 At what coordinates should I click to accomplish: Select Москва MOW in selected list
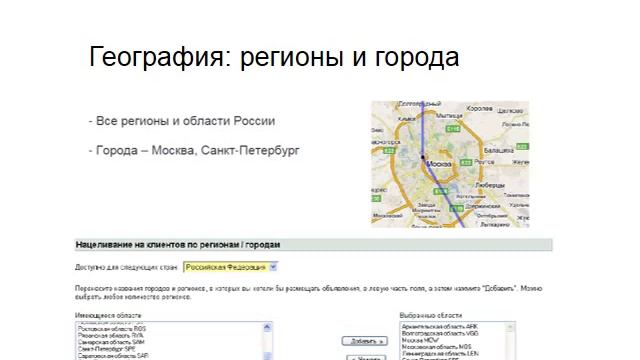coord(420,340)
